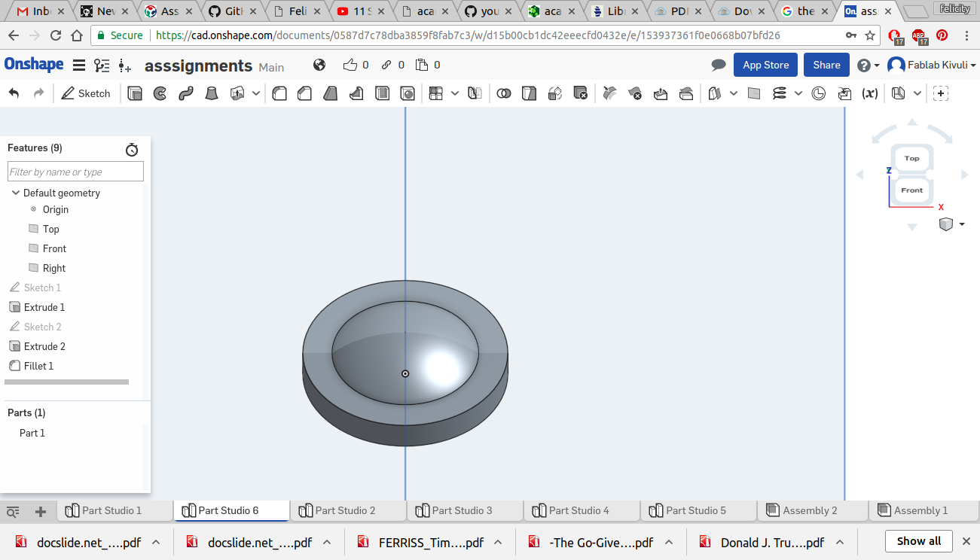Click the Sketch button

pos(86,93)
